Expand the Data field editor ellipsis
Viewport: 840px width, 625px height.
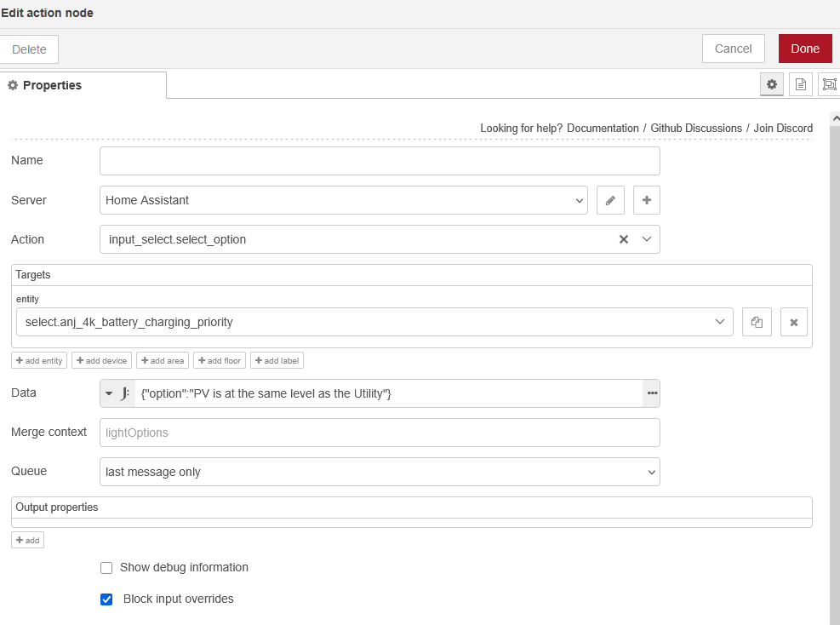click(x=652, y=393)
